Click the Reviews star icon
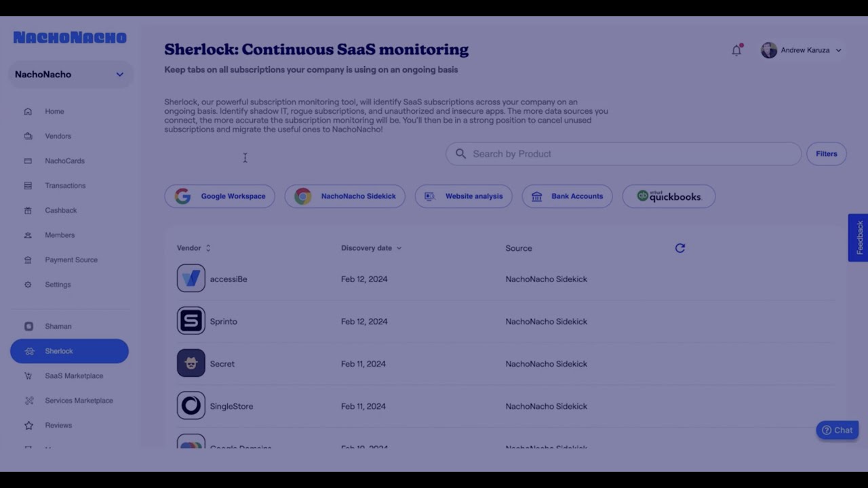The image size is (868, 488). pos(28,426)
